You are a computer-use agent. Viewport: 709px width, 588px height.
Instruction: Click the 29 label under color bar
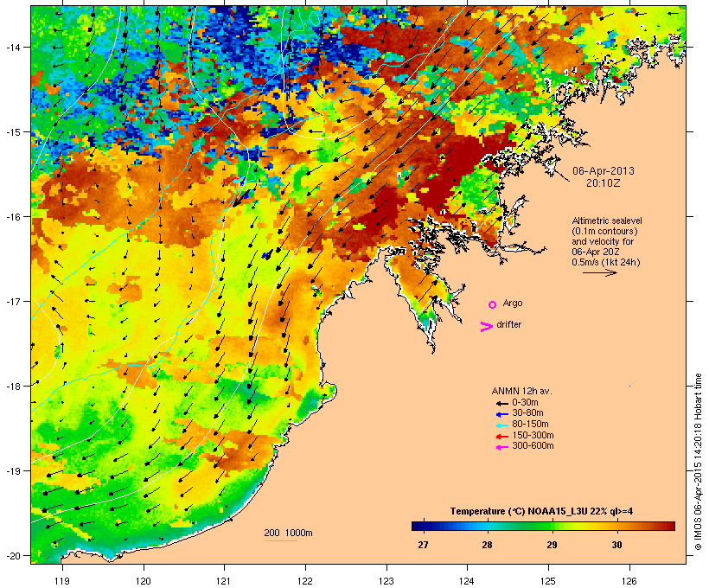[x=552, y=545]
